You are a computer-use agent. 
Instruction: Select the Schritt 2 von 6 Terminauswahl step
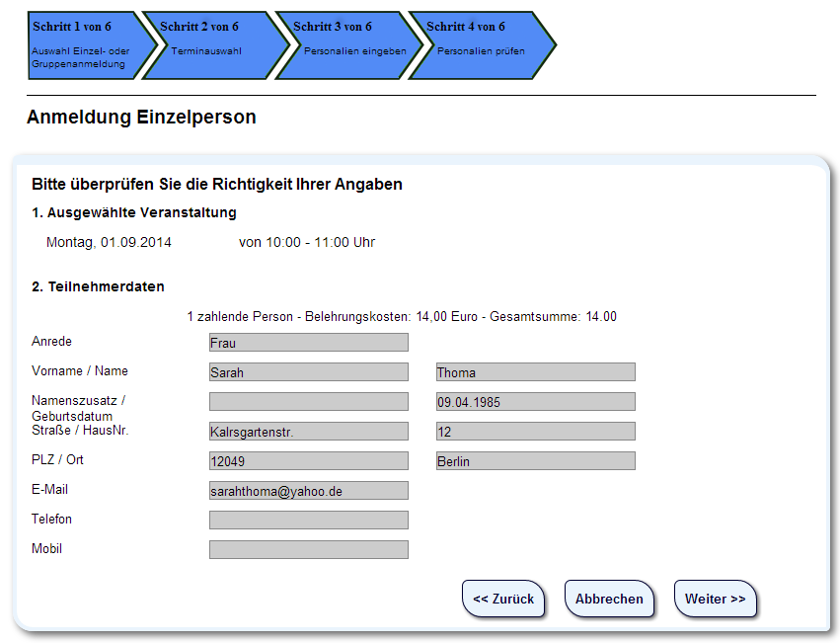212,45
